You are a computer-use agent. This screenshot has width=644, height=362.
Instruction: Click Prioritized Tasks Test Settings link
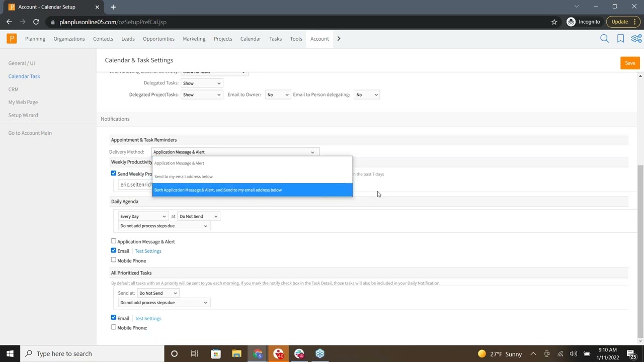pyautogui.click(x=148, y=318)
